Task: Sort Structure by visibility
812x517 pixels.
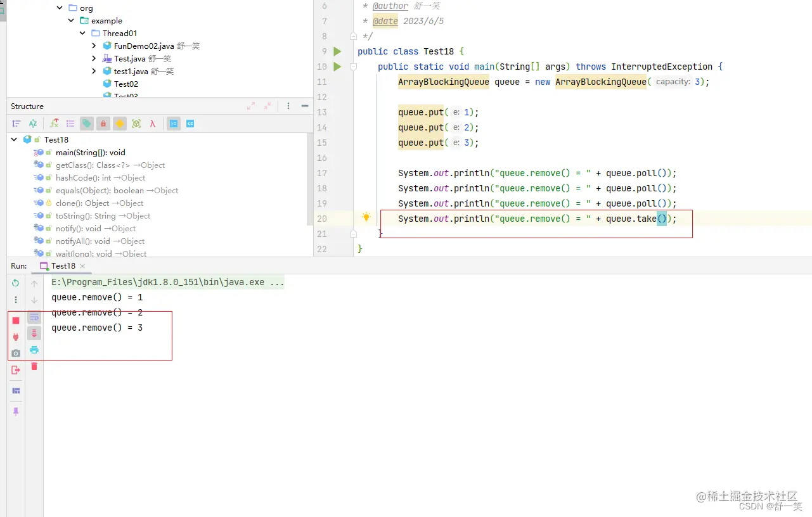Action: (x=16, y=124)
